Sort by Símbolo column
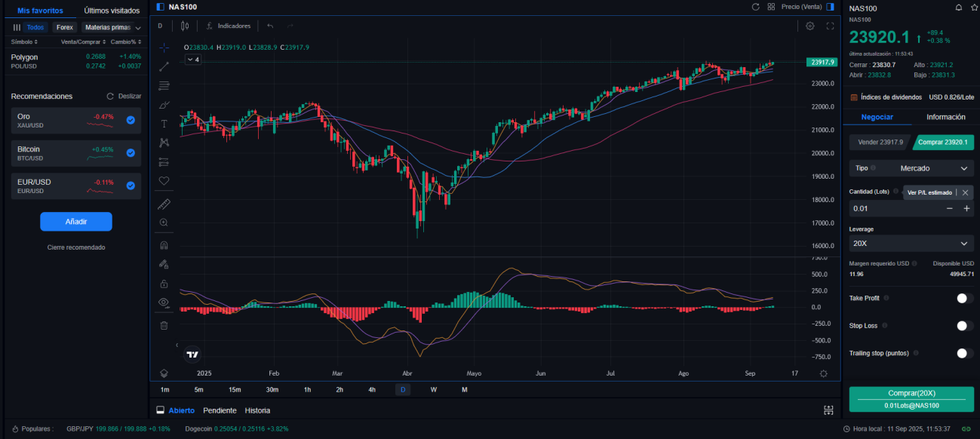 coord(24,41)
